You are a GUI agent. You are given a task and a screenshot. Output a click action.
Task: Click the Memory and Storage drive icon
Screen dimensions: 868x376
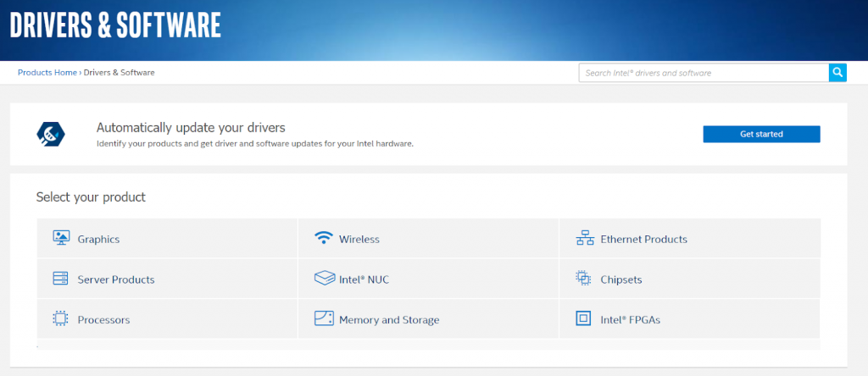[x=324, y=318]
